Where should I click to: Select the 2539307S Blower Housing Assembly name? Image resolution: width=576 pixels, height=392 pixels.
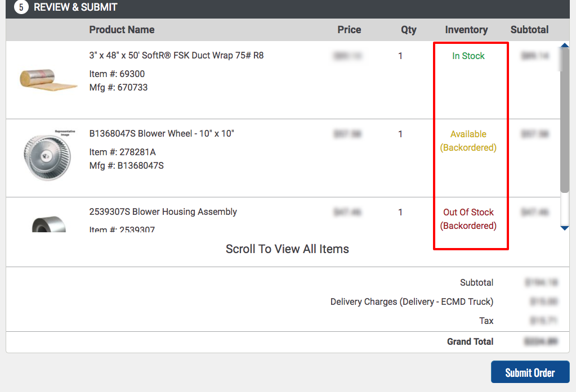point(163,212)
